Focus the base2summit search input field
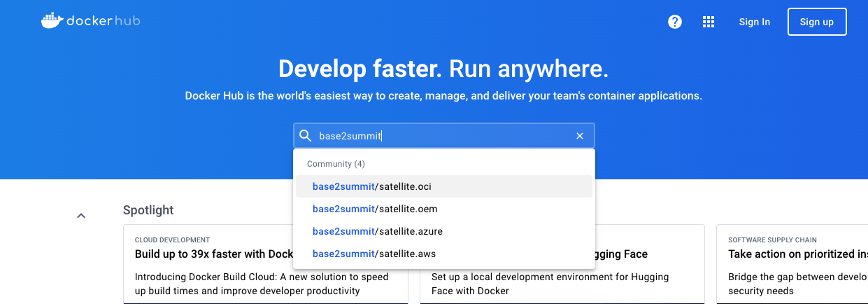The image size is (868, 304). pos(443,136)
